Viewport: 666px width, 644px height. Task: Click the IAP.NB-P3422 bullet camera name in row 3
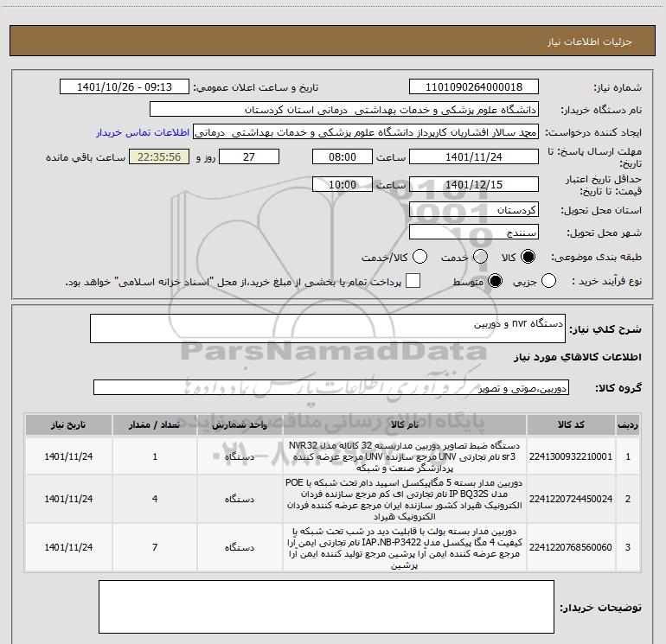click(405, 548)
